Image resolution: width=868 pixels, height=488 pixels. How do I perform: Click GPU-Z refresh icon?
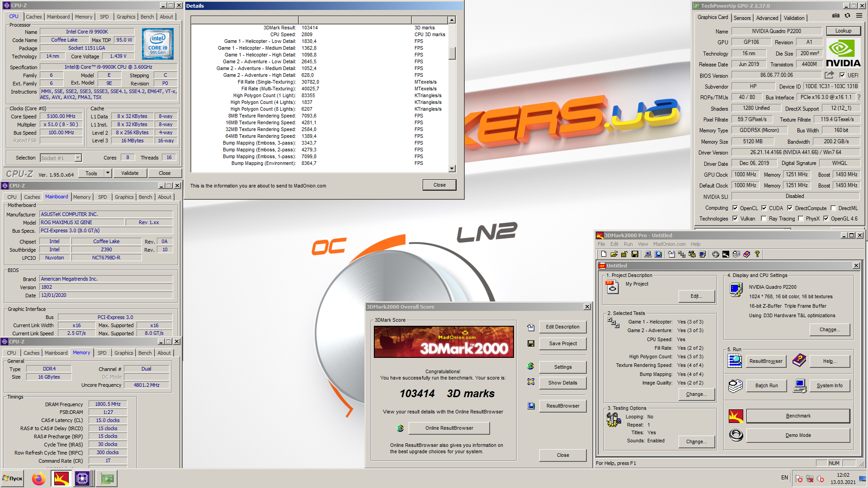click(x=848, y=16)
